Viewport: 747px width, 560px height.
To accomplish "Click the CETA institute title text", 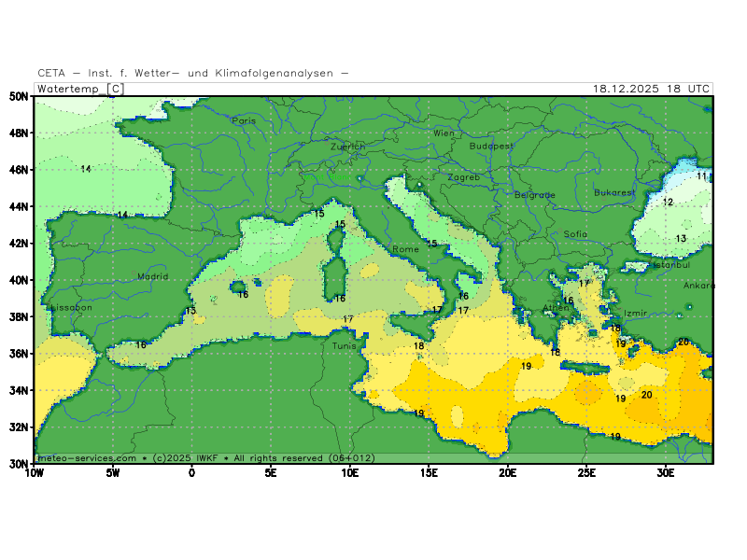I will [193, 73].
